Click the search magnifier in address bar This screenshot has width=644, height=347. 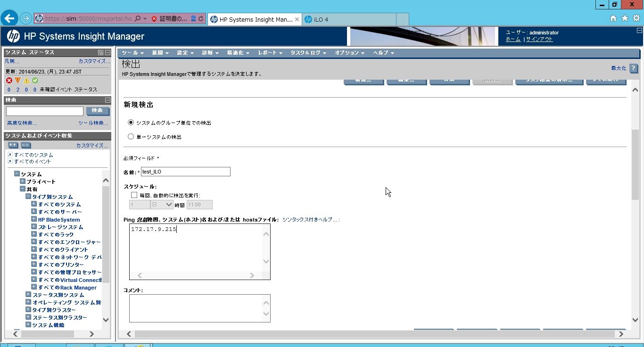point(137,19)
